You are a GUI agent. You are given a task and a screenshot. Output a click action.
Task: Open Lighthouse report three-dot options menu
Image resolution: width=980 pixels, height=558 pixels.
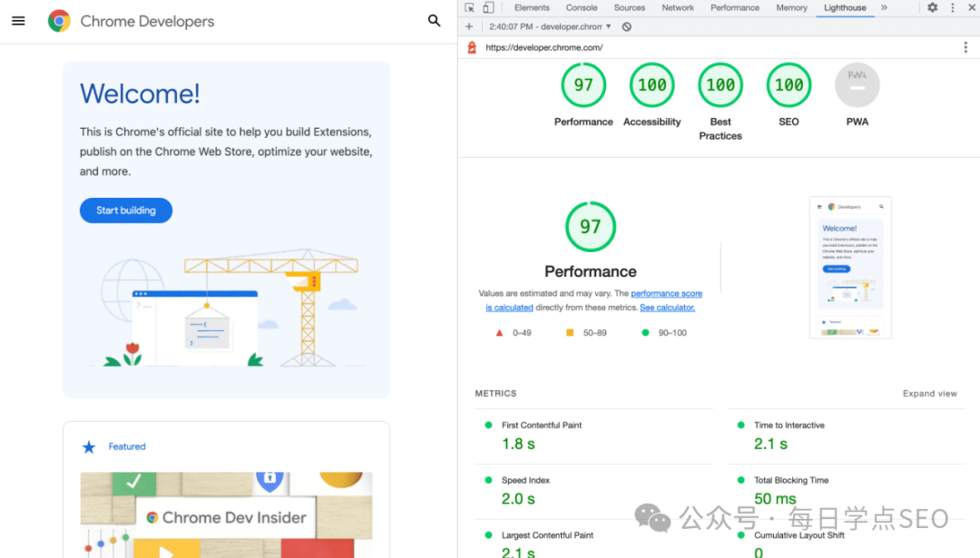pos(965,47)
